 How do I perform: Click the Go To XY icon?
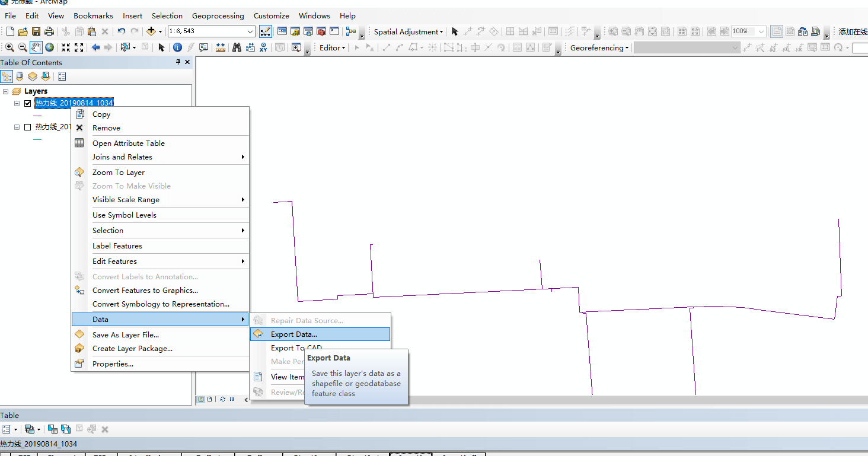263,47
